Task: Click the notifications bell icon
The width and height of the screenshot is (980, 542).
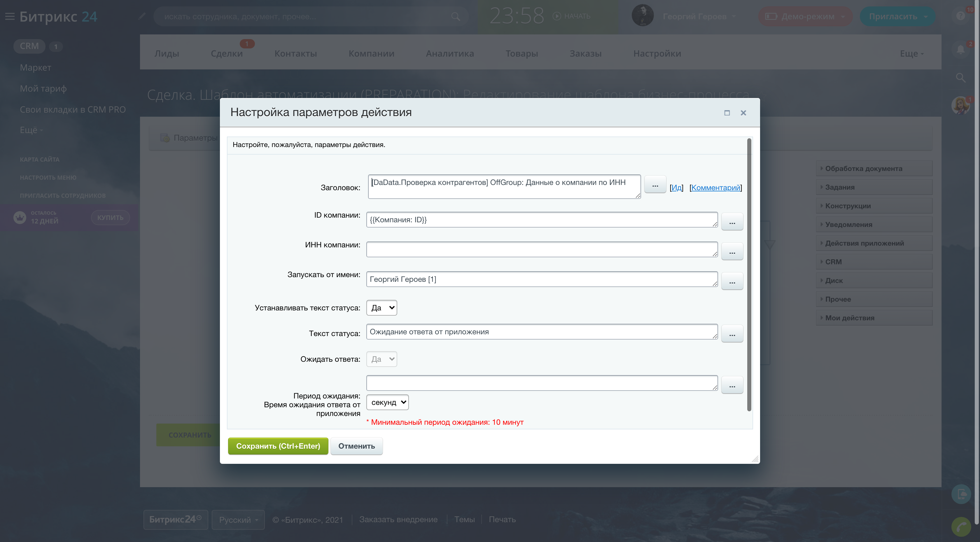Action: point(960,50)
